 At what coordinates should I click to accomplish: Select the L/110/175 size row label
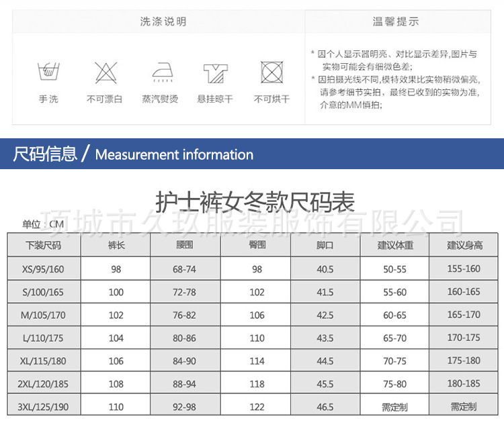pyautogui.click(x=43, y=338)
